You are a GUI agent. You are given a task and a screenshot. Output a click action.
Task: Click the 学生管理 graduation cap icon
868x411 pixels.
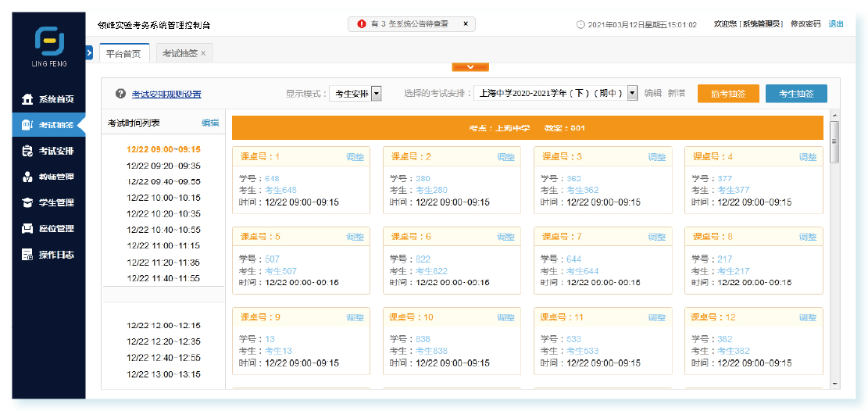[27, 202]
